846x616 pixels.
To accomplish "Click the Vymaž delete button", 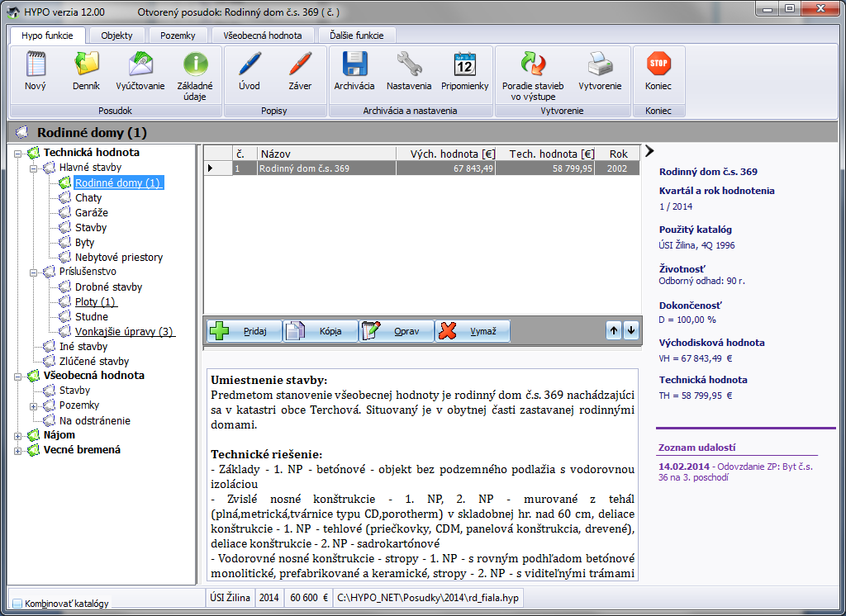I will [472, 330].
